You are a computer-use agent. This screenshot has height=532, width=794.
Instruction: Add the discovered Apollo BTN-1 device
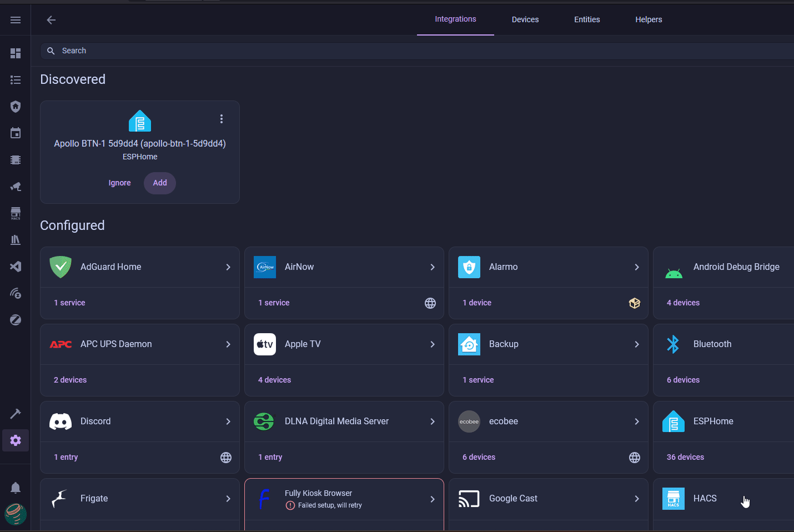coord(160,183)
